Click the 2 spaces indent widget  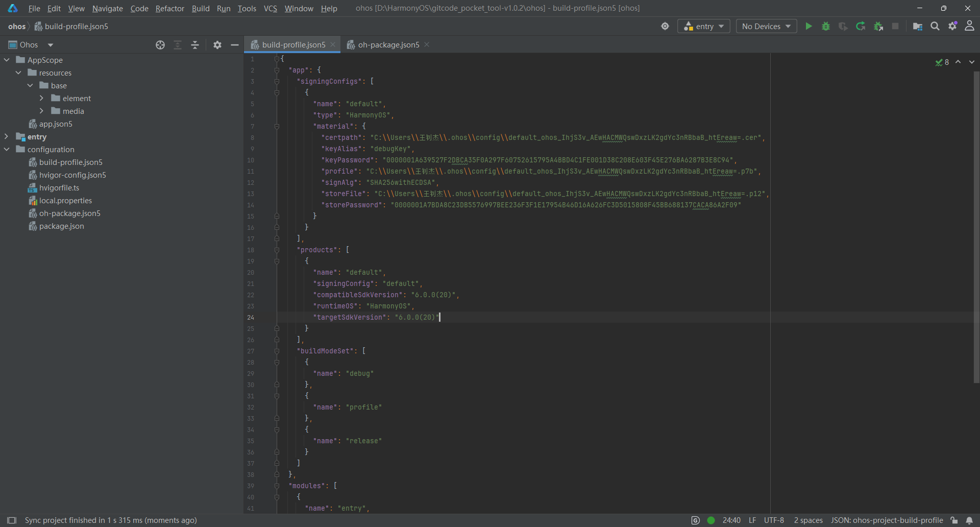[808, 520]
